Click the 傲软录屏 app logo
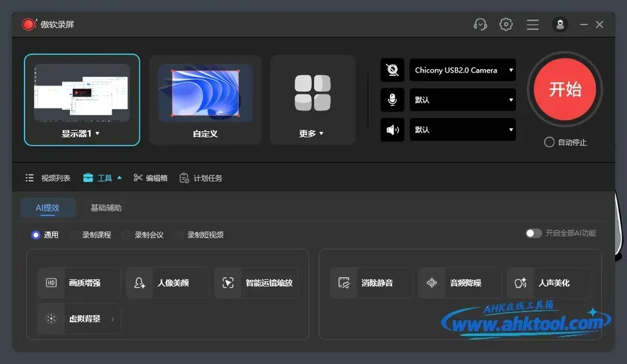627x364 pixels. 29,24
